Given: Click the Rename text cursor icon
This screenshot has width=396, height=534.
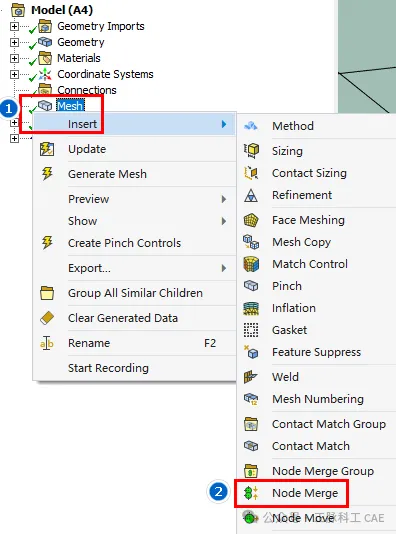Looking at the screenshot, I should [47, 343].
